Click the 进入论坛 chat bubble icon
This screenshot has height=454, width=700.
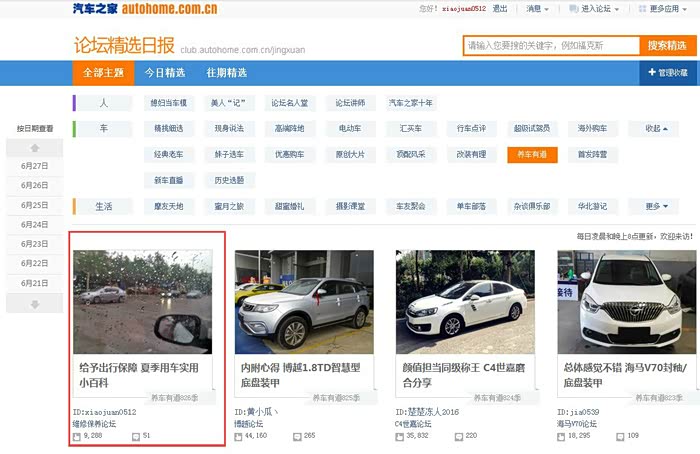(x=574, y=9)
